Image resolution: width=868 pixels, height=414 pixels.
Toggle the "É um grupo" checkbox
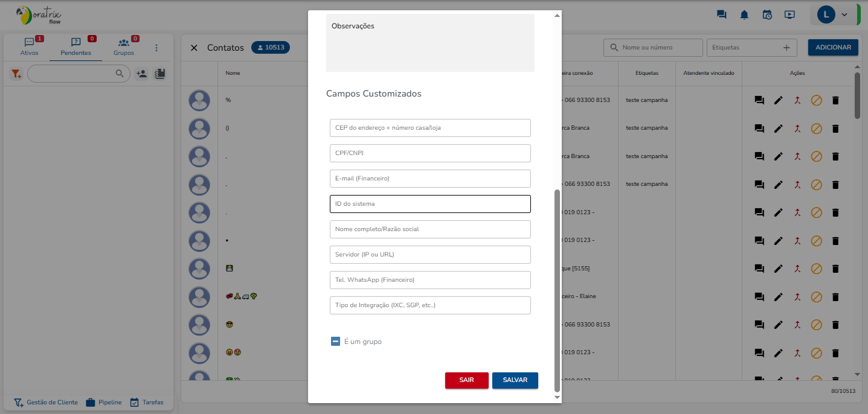[336, 342]
